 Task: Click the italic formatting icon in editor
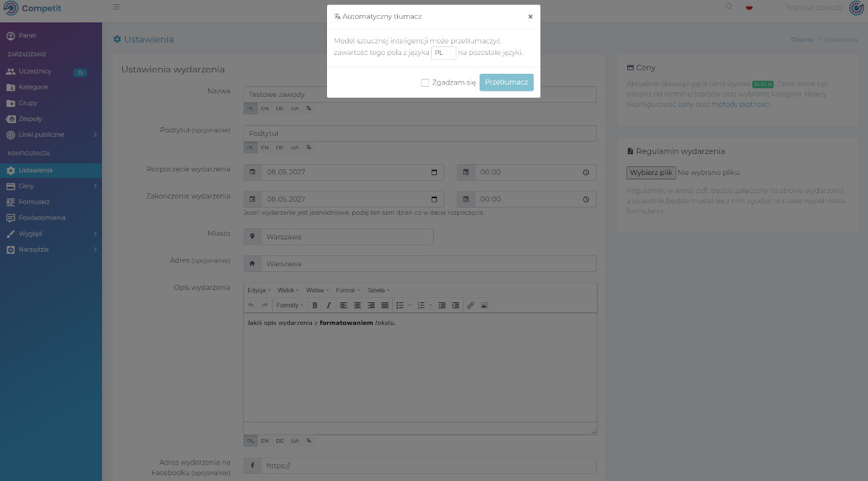tap(328, 305)
